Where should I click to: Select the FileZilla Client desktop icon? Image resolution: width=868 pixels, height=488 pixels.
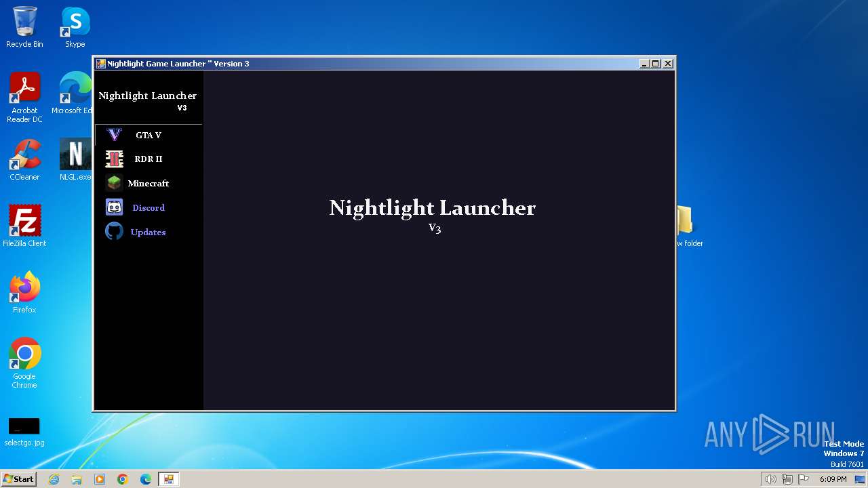(x=24, y=226)
